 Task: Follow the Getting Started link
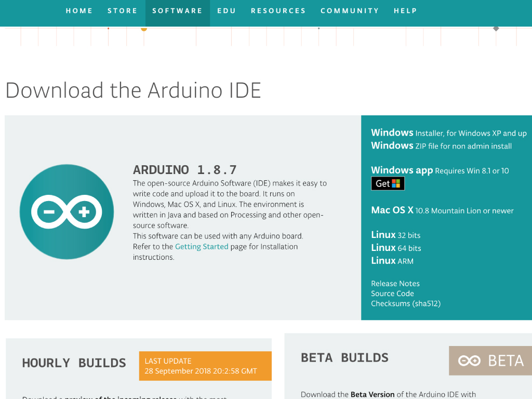[202, 247]
